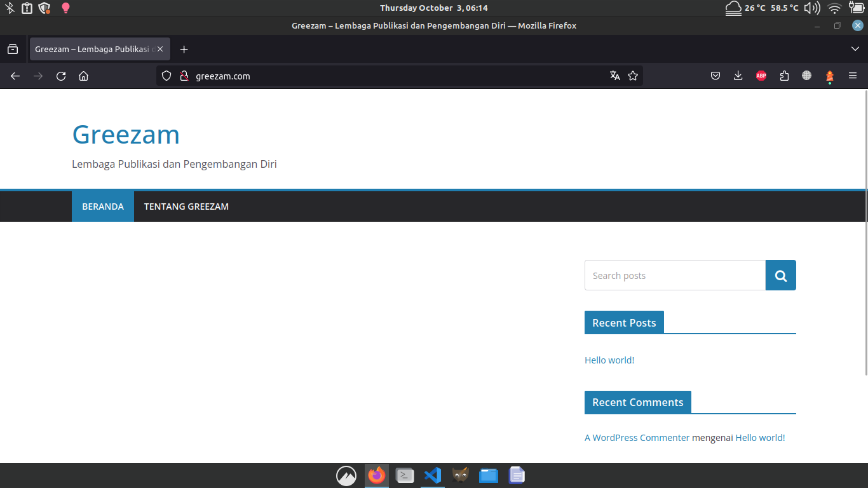Screen dimensions: 868x488
Task: Click the shield indicator in top panel
Action: 44,8
